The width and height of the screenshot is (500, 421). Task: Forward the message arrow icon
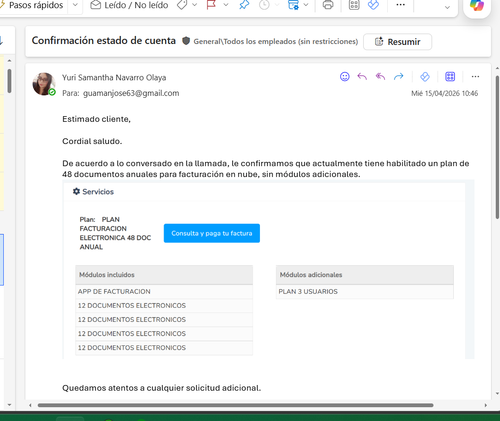point(399,77)
